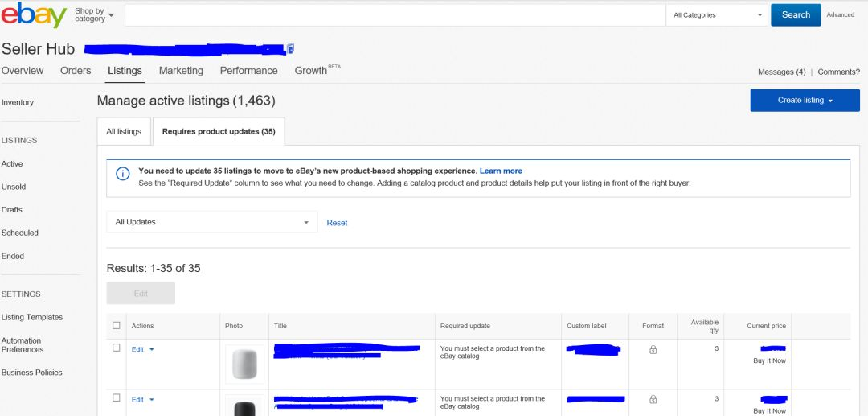Open Ended listings in the sidebar
Screen dimensions: 868x416
pos(13,257)
